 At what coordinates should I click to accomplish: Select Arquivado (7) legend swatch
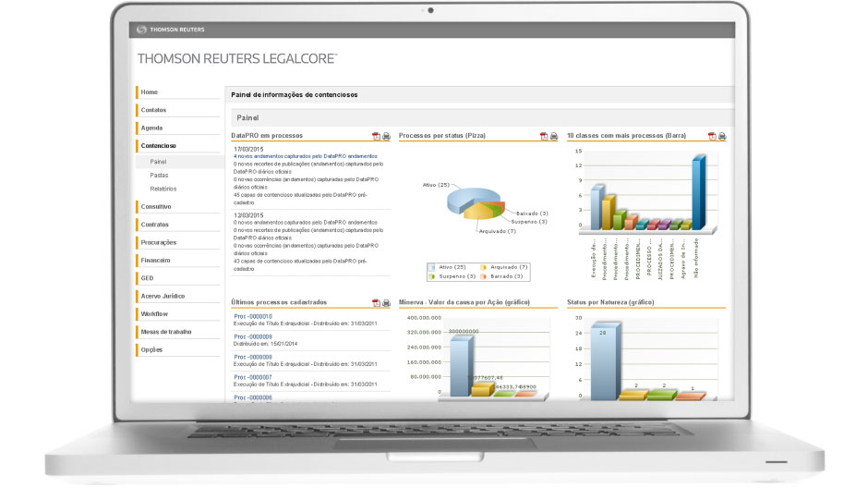483,267
